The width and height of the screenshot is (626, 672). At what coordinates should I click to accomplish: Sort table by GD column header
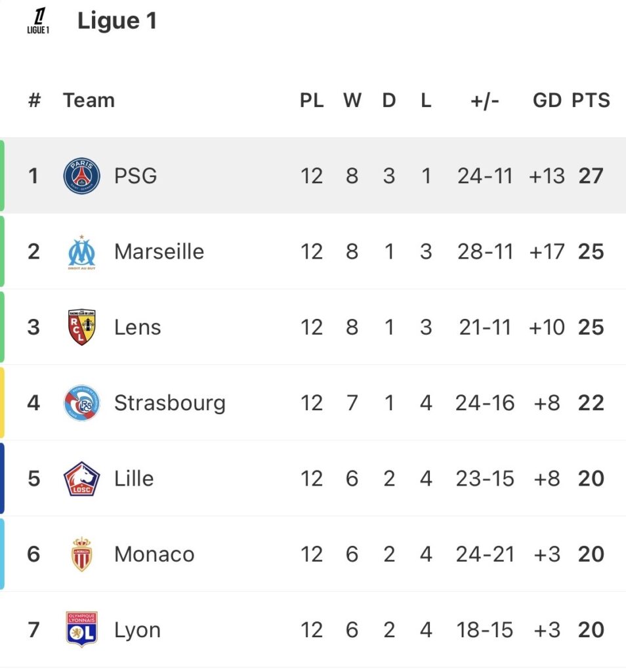pyautogui.click(x=547, y=100)
